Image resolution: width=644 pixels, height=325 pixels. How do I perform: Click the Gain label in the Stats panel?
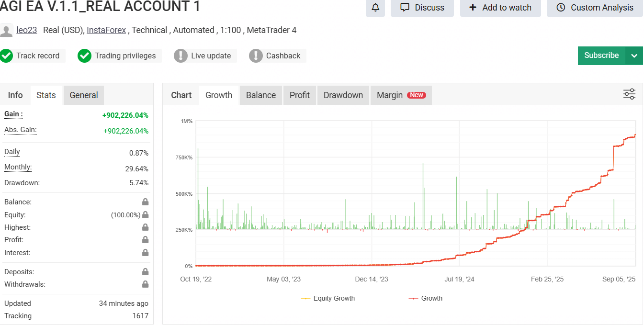(13, 114)
